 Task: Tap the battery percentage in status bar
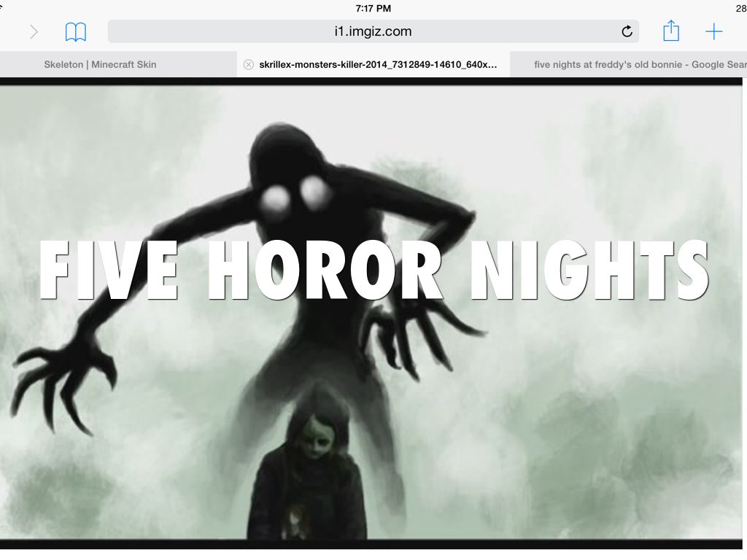pyautogui.click(x=740, y=8)
